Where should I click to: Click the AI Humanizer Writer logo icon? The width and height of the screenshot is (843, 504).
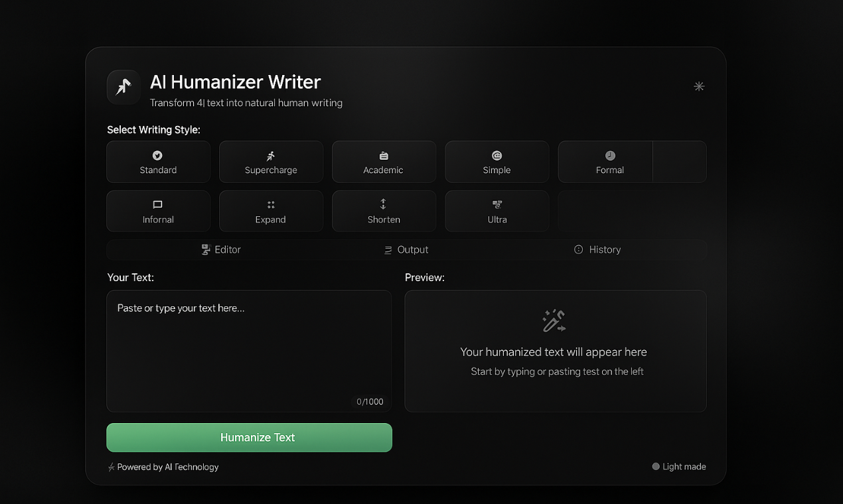point(123,87)
